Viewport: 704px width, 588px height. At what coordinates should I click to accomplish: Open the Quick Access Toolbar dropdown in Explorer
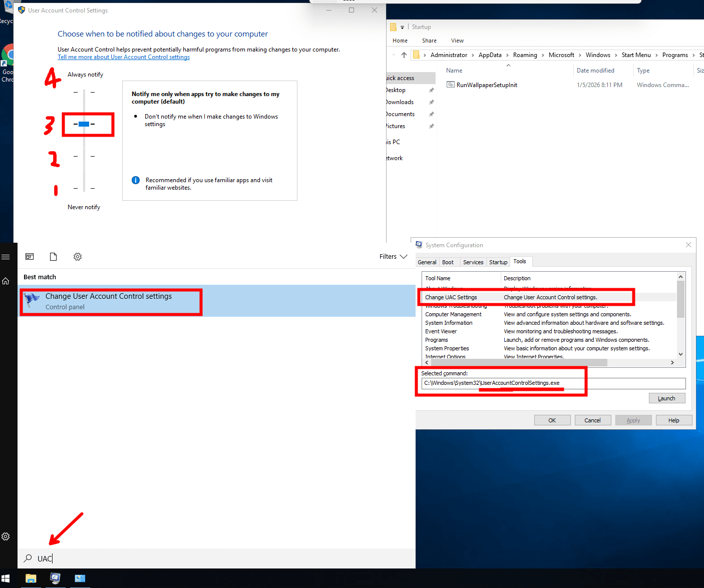402,28
